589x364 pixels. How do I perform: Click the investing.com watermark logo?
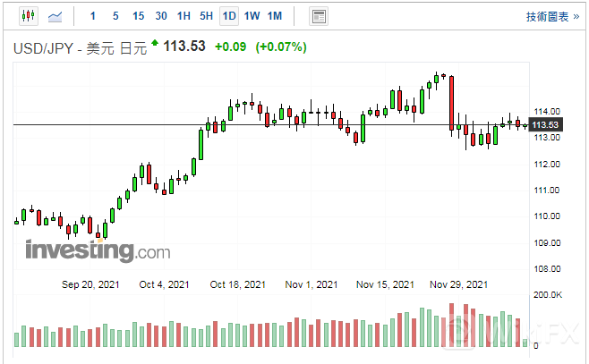click(98, 250)
